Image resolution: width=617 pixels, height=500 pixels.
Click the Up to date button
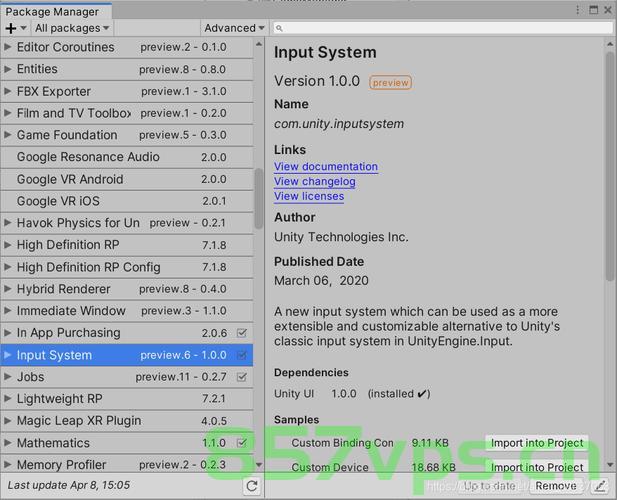[490, 486]
